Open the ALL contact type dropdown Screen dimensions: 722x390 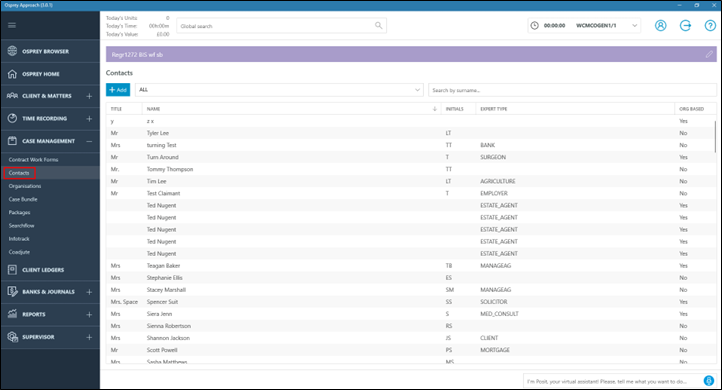click(x=279, y=90)
